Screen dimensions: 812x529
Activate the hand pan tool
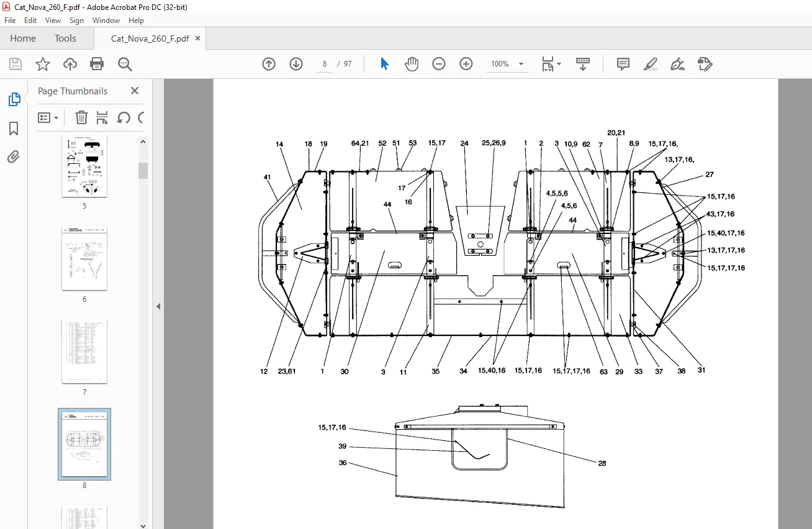coord(412,64)
